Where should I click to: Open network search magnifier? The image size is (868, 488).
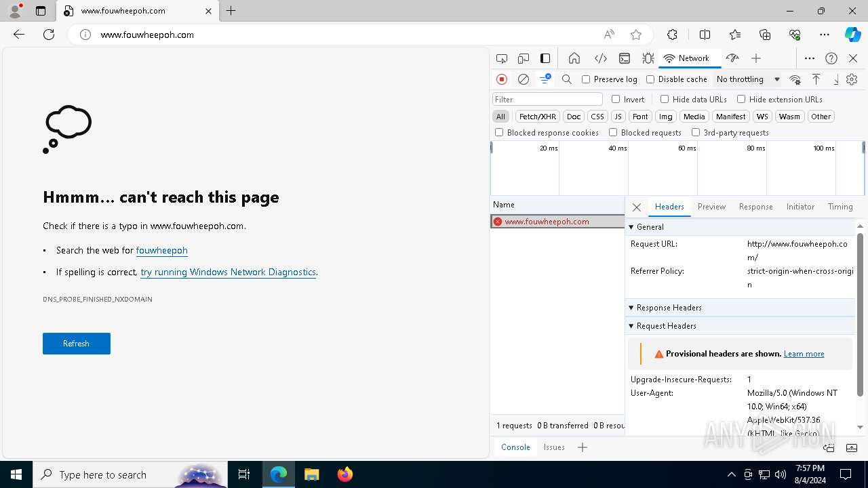pos(567,79)
